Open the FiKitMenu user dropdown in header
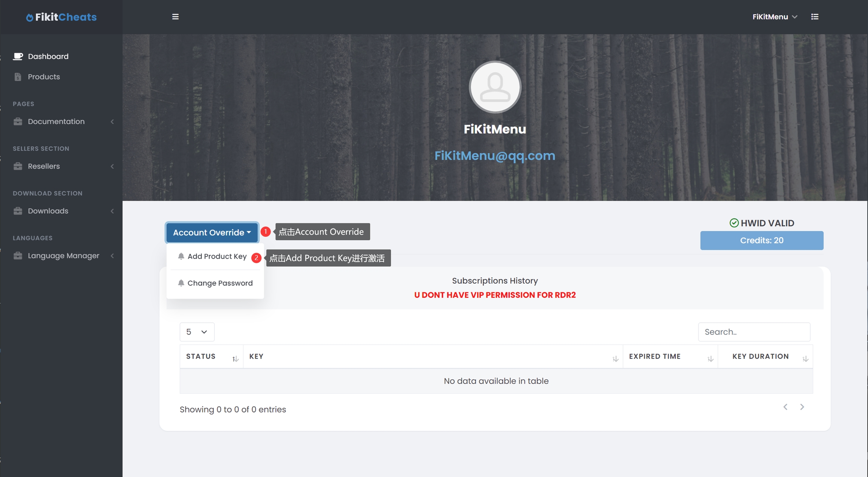 click(x=775, y=17)
